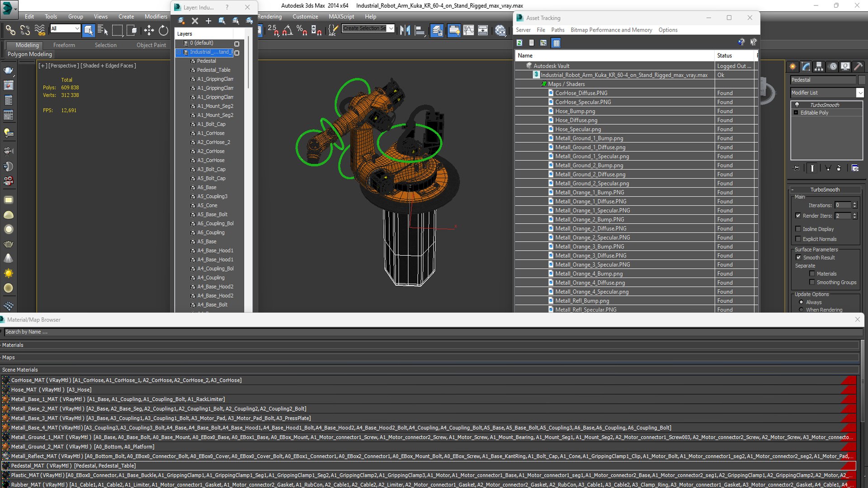Activate the Select and Move tool

(149, 30)
